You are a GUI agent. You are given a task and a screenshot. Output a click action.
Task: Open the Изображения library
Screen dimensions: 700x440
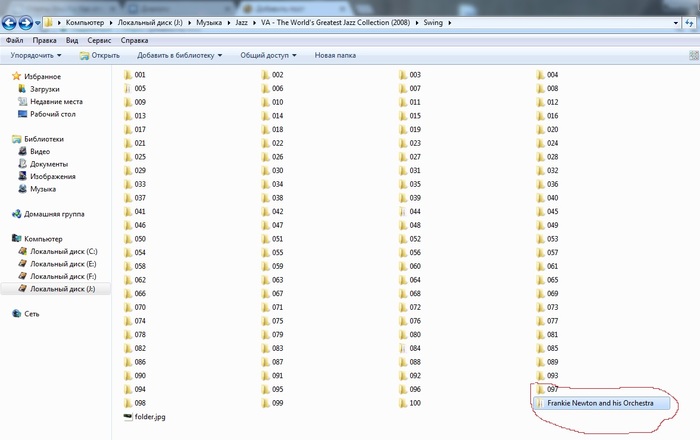(52, 176)
